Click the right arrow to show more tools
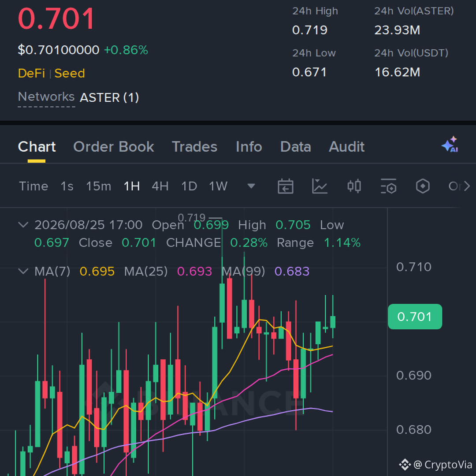 [467, 186]
